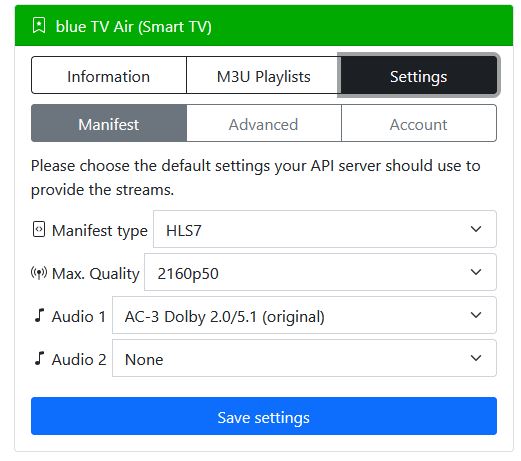
Task: Click the Audio 2 music note icon
Action: point(39,358)
